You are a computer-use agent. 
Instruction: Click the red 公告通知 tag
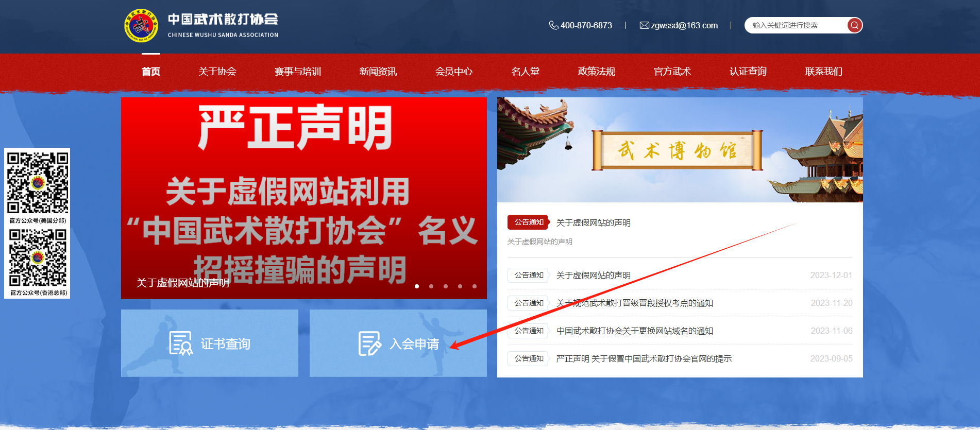[x=529, y=222]
